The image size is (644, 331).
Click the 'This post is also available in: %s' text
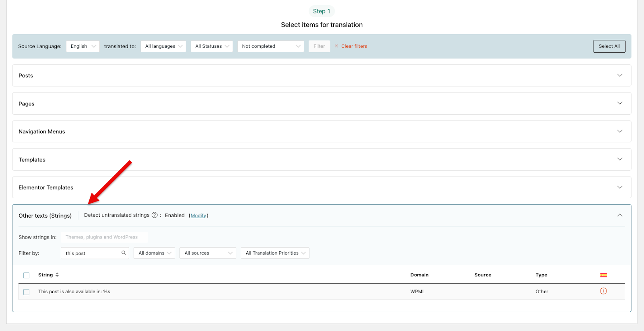(x=74, y=292)
